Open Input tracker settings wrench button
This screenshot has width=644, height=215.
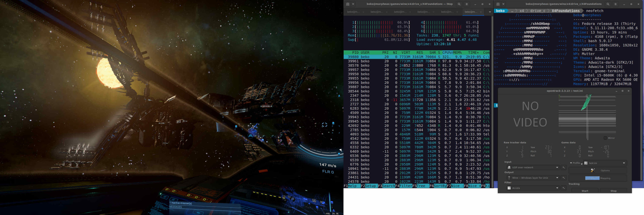coord(564,167)
